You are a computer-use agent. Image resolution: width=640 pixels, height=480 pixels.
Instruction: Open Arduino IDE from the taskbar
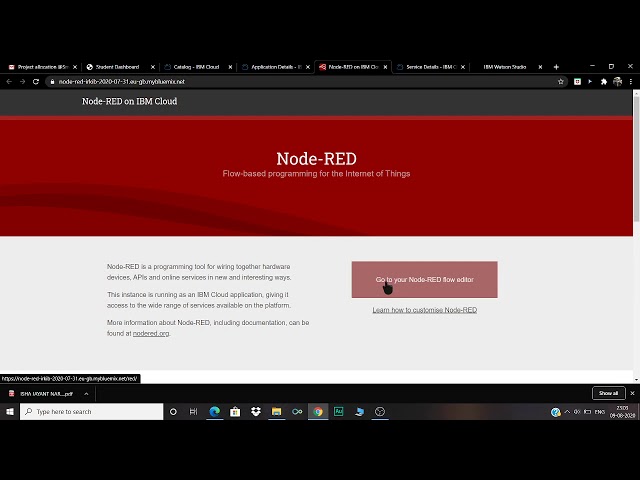click(x=297, y=411)
